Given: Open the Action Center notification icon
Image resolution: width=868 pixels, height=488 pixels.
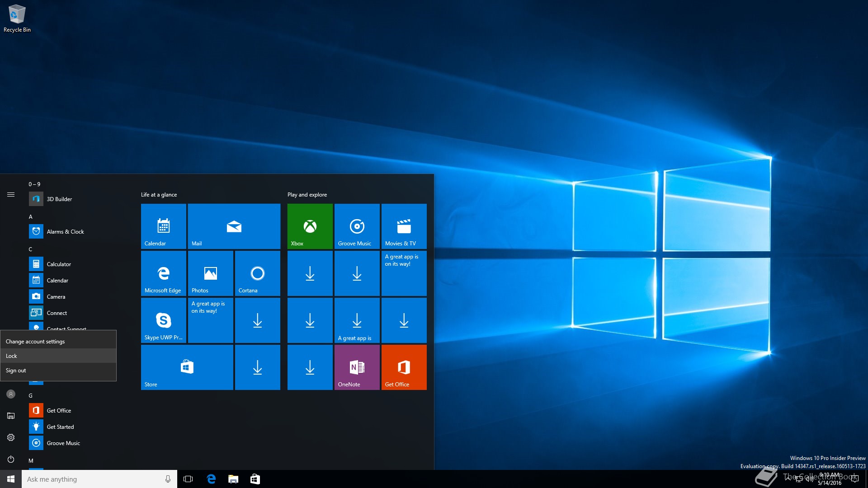Looking at the screenshot, I should [x=854, y=479].
